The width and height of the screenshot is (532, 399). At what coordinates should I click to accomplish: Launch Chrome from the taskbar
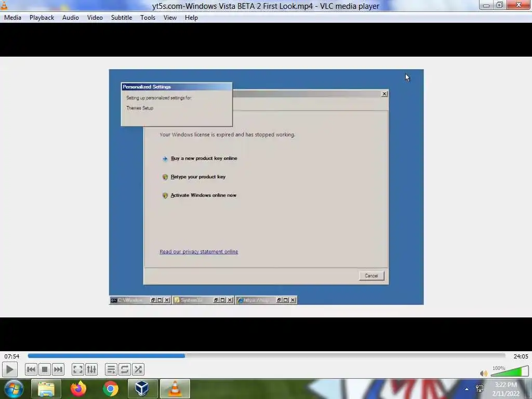point(111,389)
